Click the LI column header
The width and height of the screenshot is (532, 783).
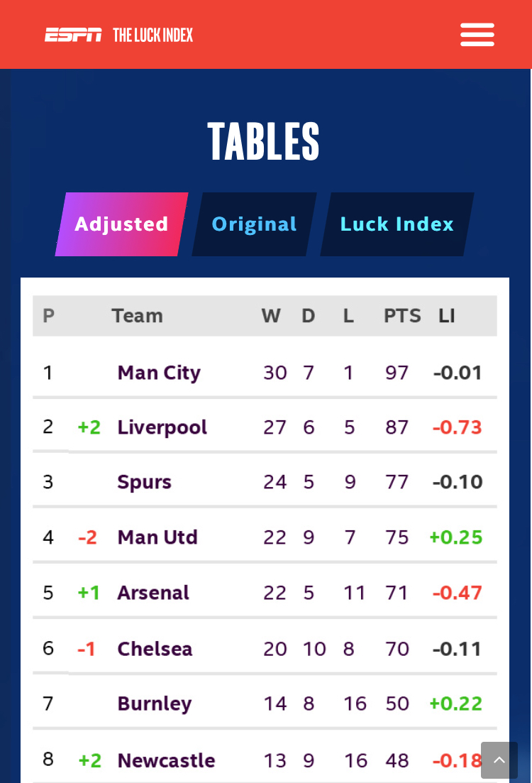coord(446,316)
